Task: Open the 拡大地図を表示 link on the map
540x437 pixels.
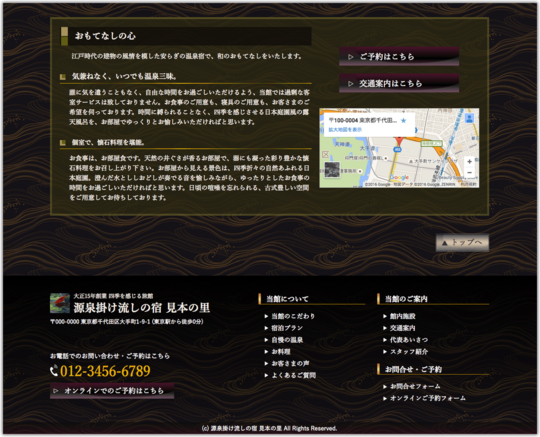Action: click(345, 129)
